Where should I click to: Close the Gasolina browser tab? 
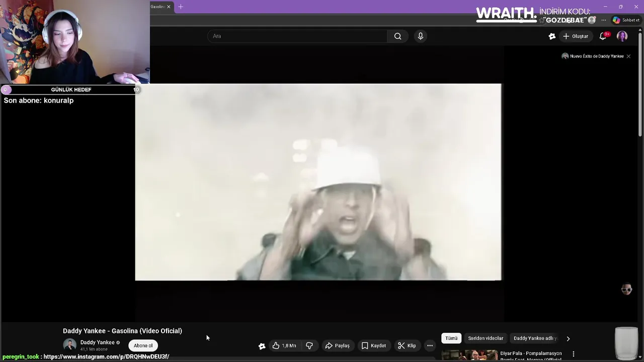[x=169, y=7]
